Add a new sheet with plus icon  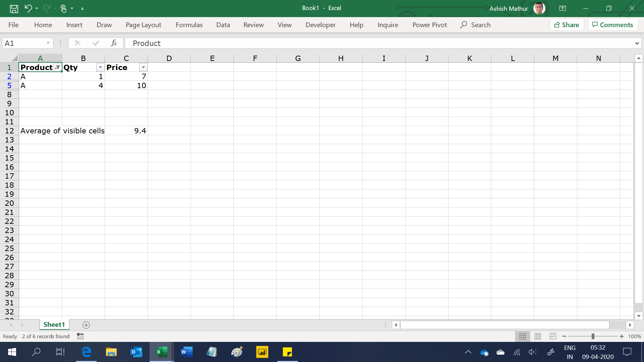pyautogui.click(x=86, y=325)
